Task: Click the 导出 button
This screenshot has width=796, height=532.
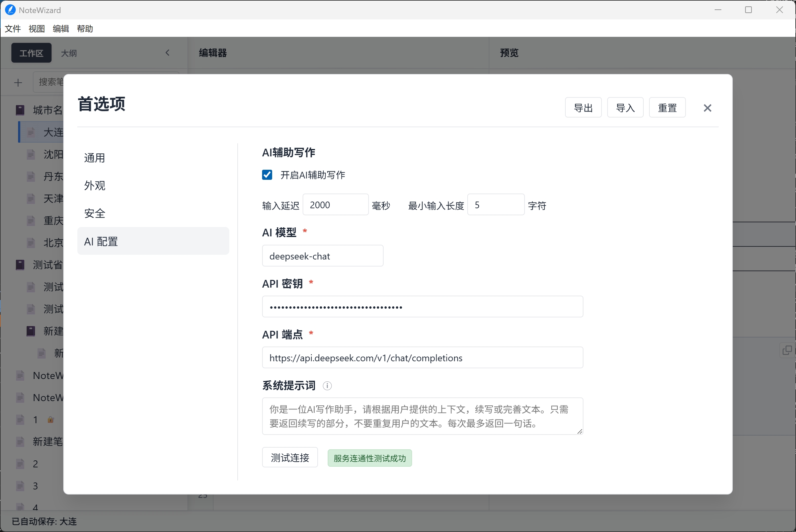Action: (x=583, y=108)
